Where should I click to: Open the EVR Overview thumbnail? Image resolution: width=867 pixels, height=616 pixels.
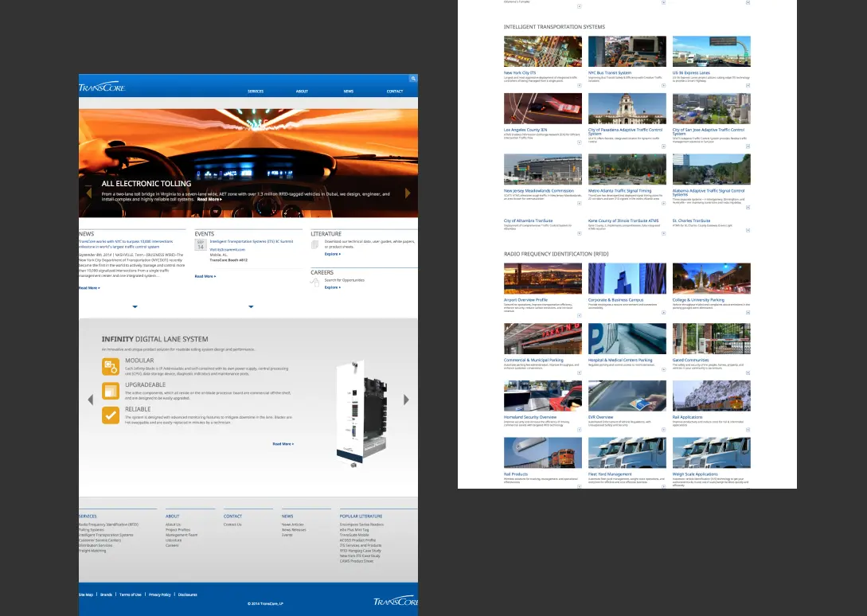(x=627, y=396)
